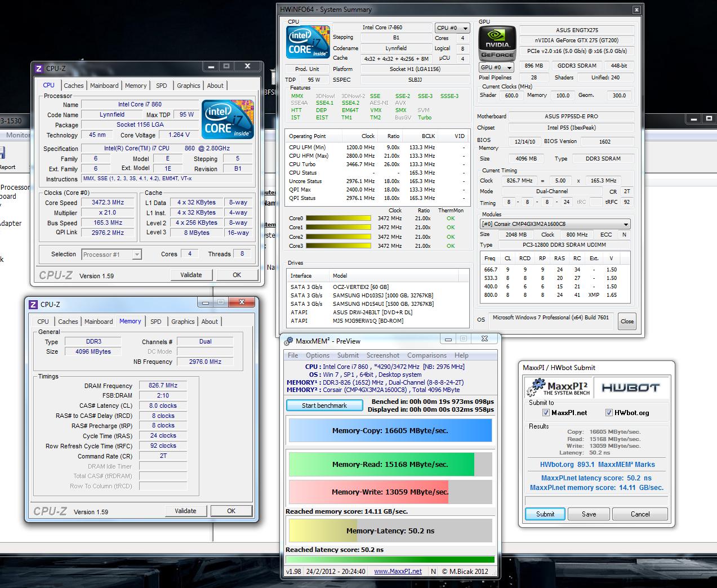
Task: Click the NVIDIA GeForce logo in HWiNFO64
Action: (497, 43)
